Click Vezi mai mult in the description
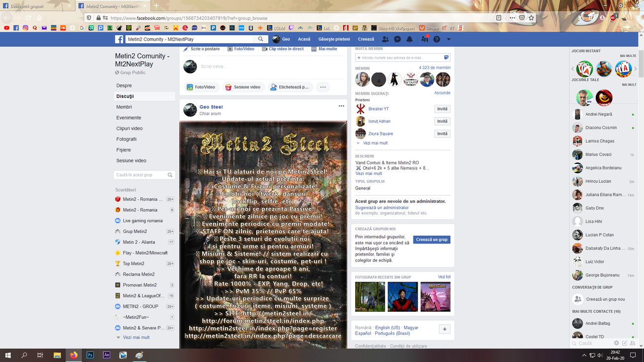 click(369, 173)
